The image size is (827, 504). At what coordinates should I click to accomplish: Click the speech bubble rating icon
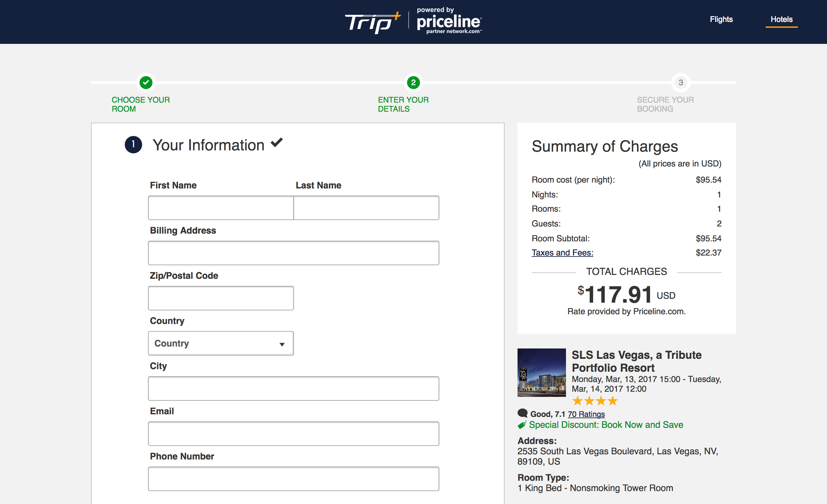point(523,413)
